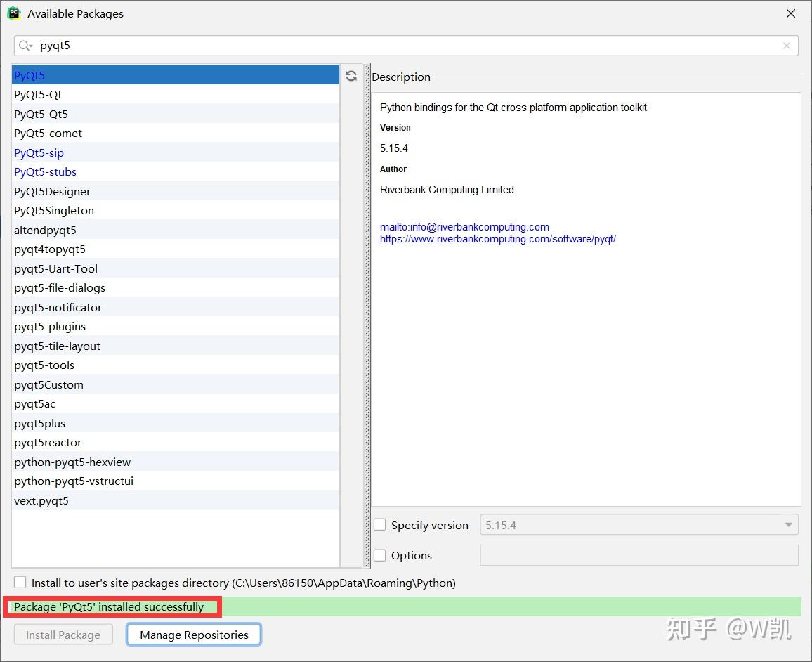The image size is (812, 662).
Task: Select the pyqt5ac package
Action: pyautogui.click(x=176, y=404)
